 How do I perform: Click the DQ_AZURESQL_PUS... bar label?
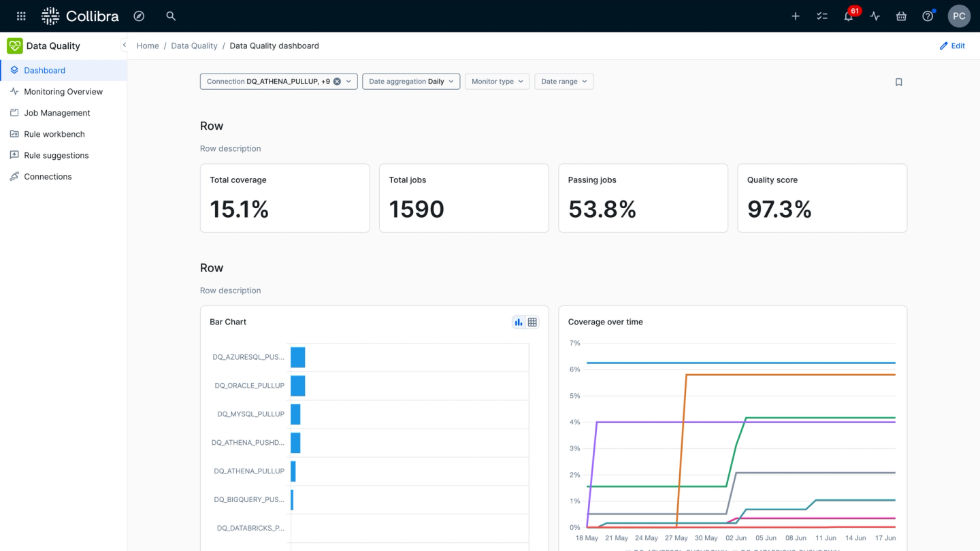point(248,356)
